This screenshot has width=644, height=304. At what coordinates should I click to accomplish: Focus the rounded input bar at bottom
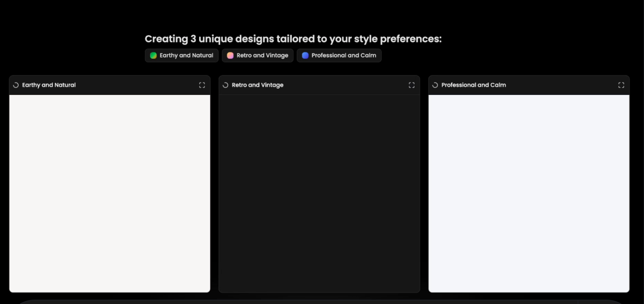tap(322, 302)
